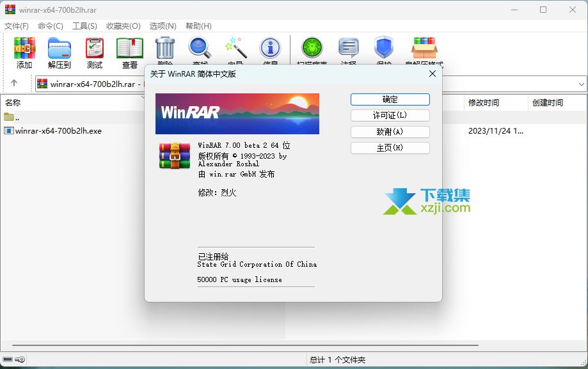Click the text "WinRAR 7.00 beta 2 64 位"

244,145
